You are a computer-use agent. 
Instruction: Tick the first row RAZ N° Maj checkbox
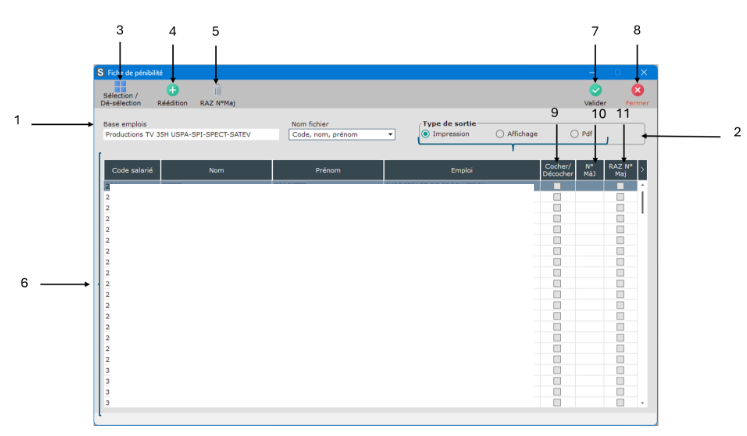click(x=620, y=186)
